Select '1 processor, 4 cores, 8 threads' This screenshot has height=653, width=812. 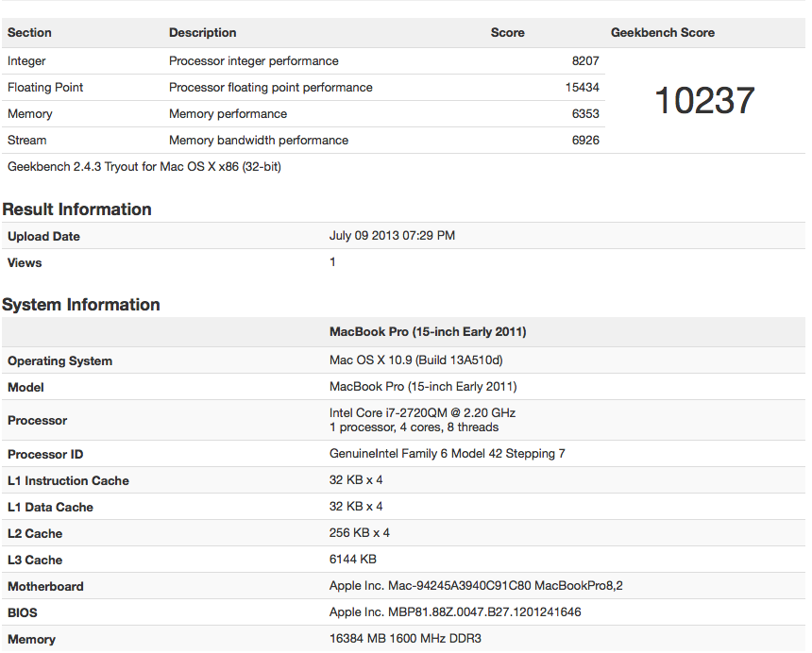pos(414,427)
